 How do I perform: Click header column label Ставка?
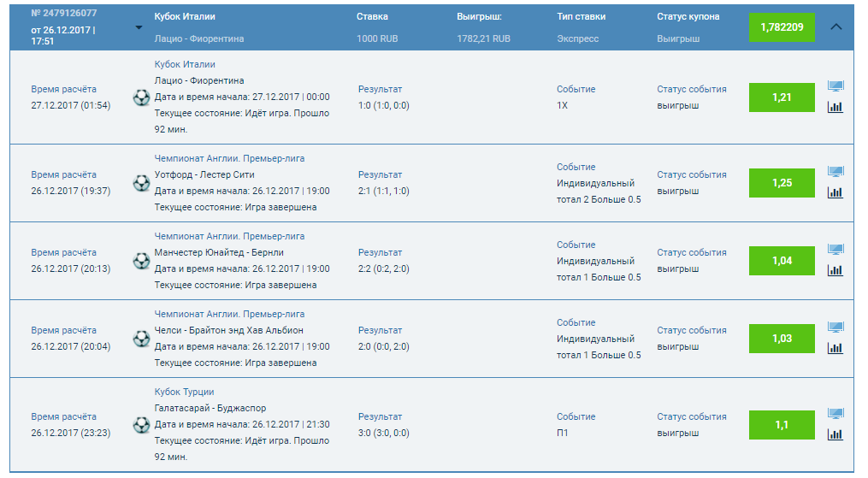point(372,16)
